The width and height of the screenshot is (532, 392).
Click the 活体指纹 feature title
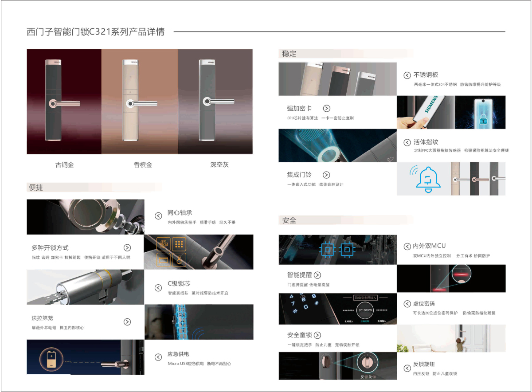coord(426,142)
